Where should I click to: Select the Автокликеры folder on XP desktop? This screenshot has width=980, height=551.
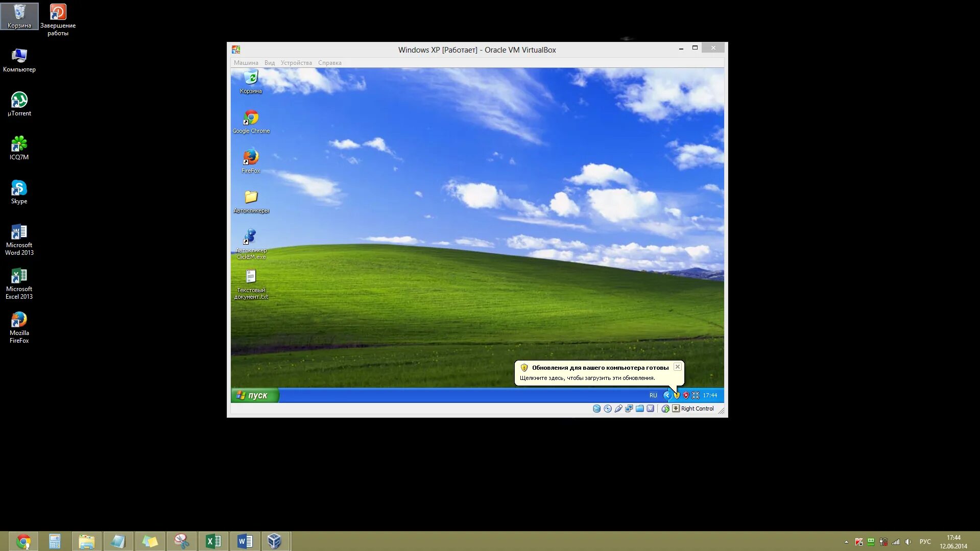pos(251,202)
